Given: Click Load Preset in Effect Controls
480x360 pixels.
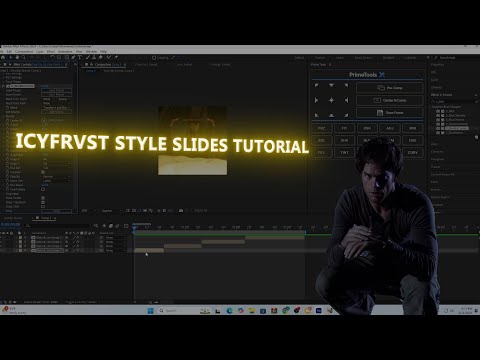Looking at the screenshot, I should [56, 90].
